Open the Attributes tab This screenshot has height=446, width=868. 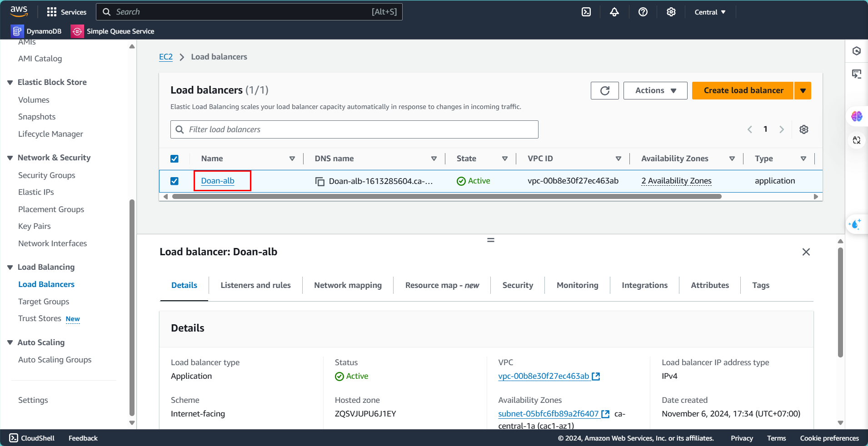[710, 285]
